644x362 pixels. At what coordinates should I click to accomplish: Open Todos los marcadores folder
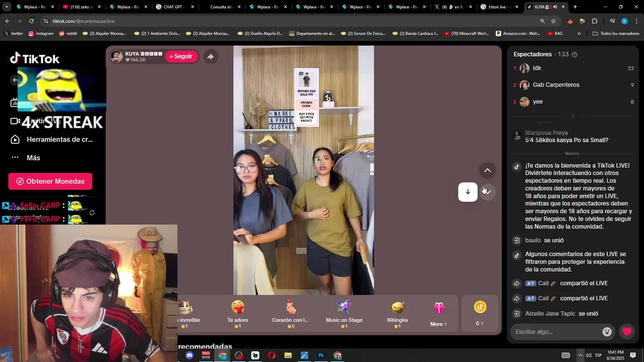[x=616, y=34]
